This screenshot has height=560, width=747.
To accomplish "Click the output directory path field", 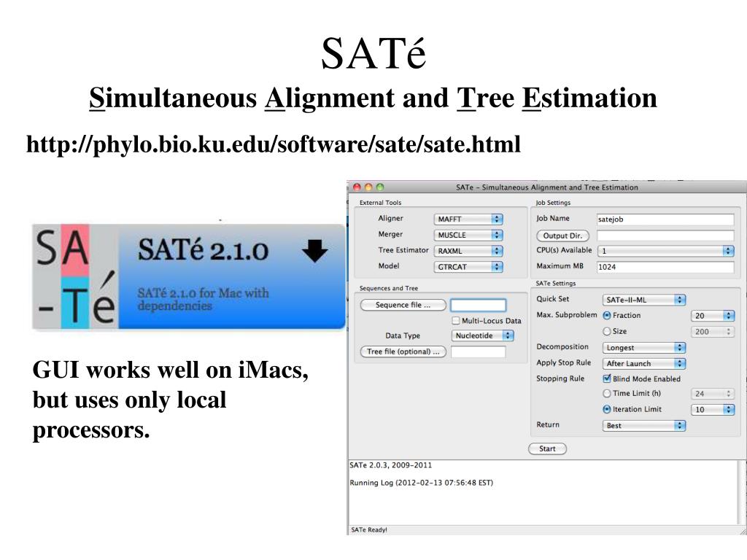I will (665, 236).
